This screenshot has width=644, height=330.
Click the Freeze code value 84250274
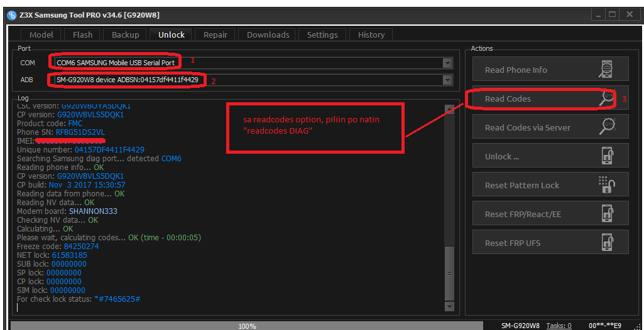tap(81, 247)
